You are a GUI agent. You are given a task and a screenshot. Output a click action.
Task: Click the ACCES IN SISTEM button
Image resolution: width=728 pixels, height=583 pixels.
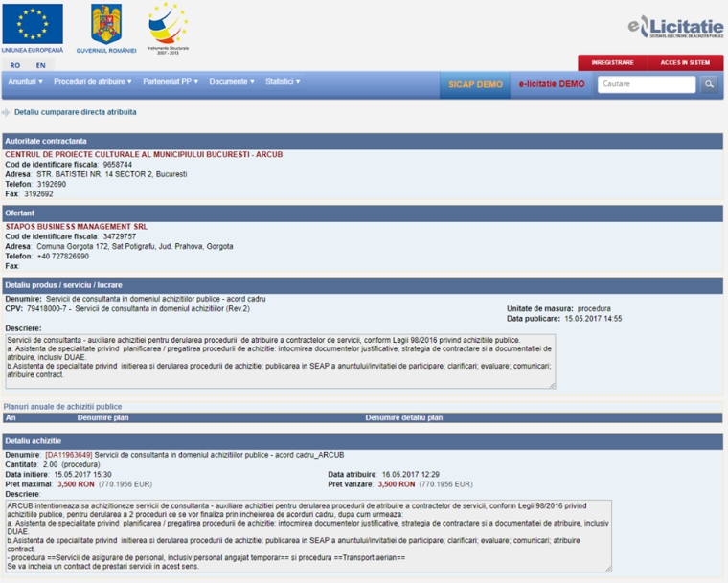click(685, 62)
